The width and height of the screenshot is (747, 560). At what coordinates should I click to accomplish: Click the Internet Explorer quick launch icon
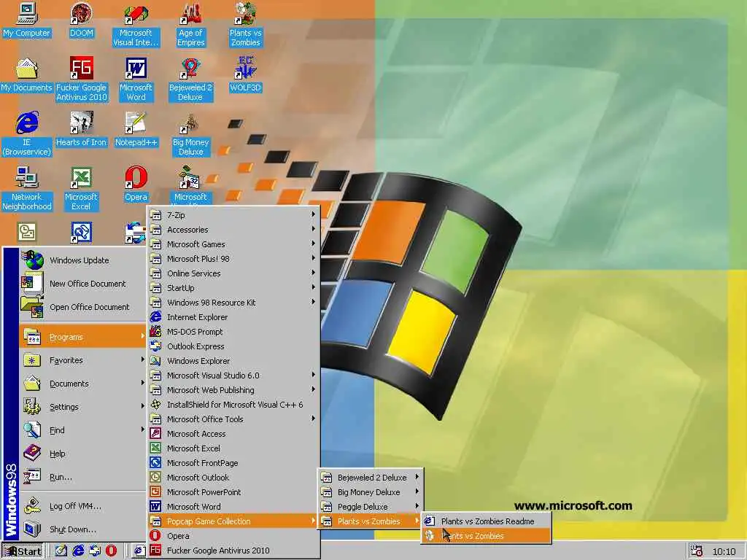tap(78, 551)
